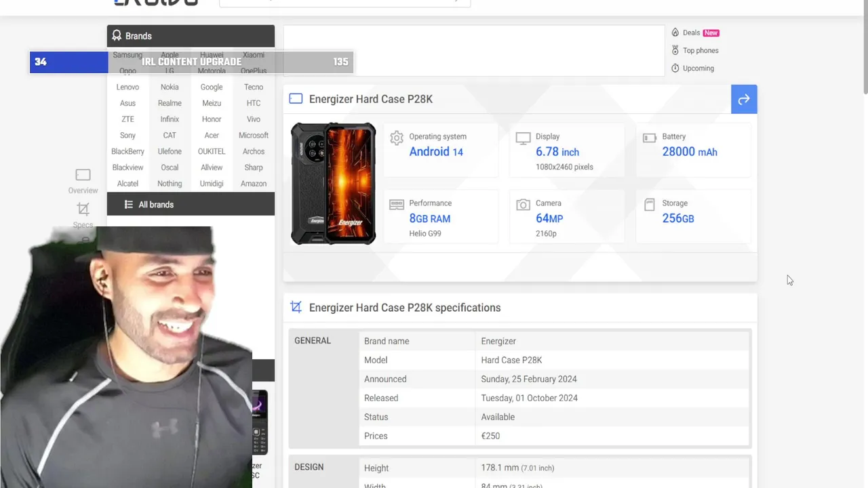Click the All brands list icon
The image size is (868, 488).
click(129, 205)
